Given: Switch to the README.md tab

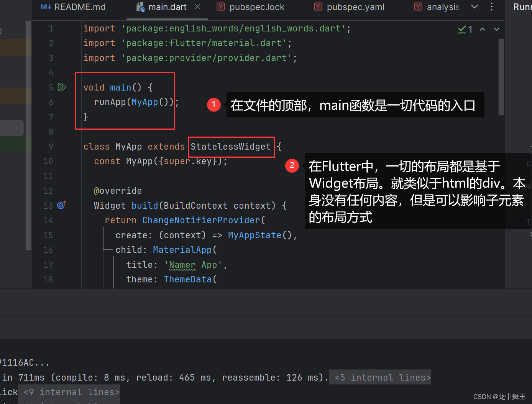Looking at the screenshot, I should tap(73, 7).
